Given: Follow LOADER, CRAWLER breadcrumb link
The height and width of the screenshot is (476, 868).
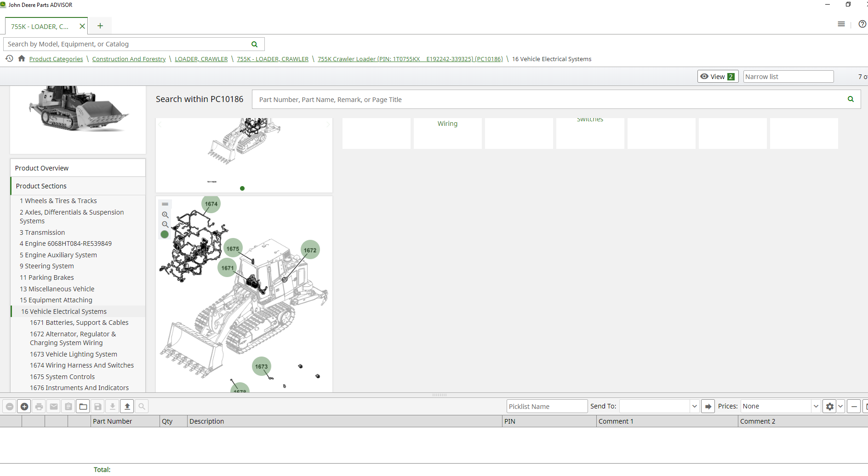Looking at the screenshot, I should point(201,59).
